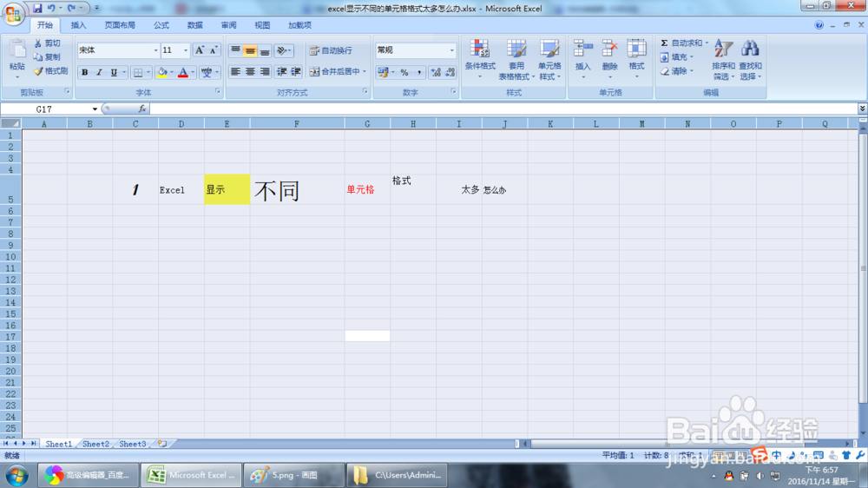Open Conditional Formatting menu
Viewport: 868px width, 488px height.
[x=480, y=59]
